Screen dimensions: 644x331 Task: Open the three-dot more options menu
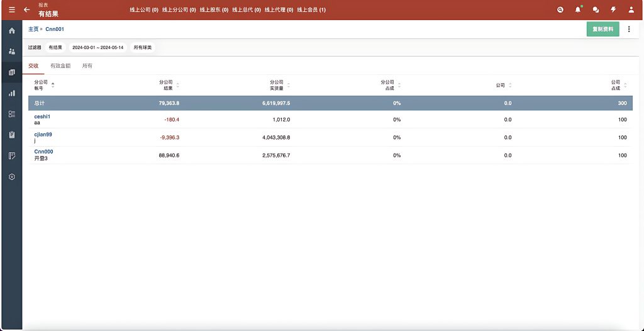coord(629,29)
